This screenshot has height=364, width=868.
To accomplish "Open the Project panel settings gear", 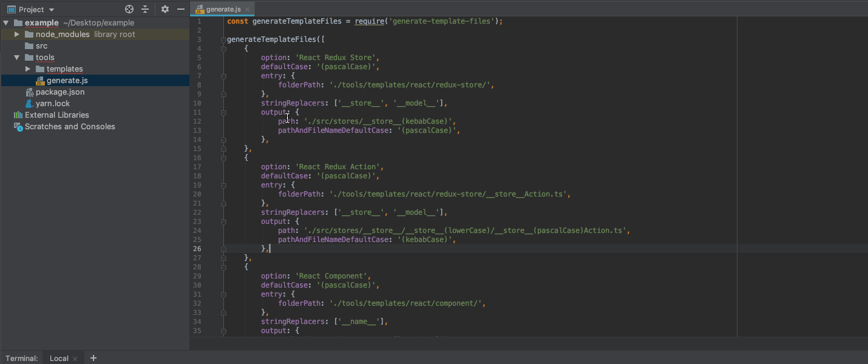I will click(x=164, y=9).
